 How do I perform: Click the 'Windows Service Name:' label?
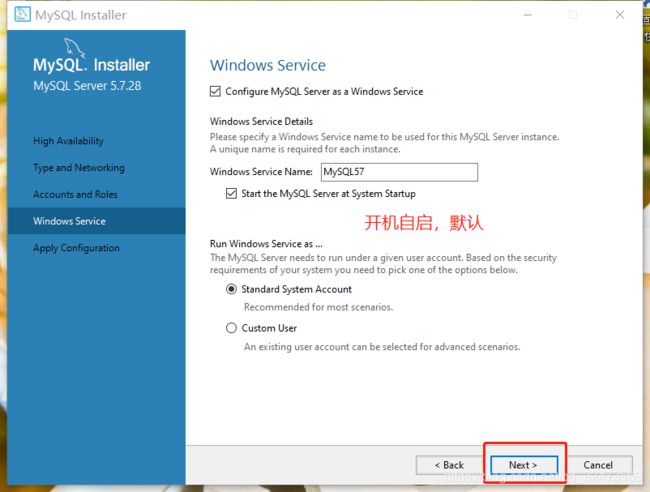(x=261, y=172)
